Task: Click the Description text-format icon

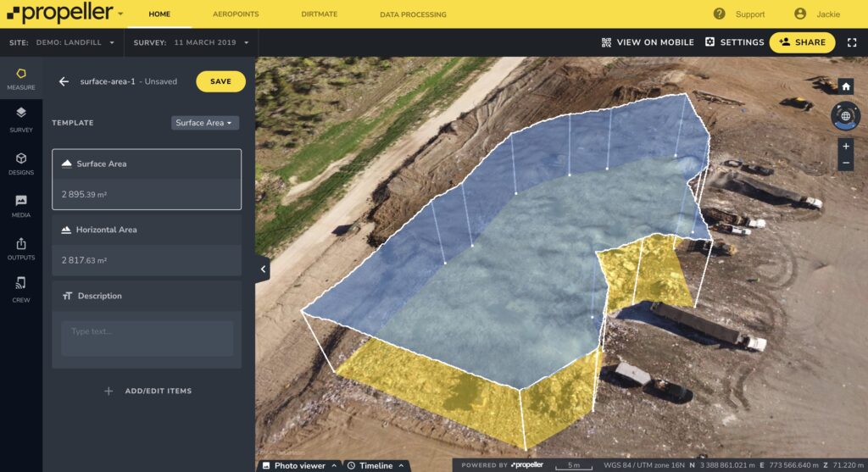Action: click(67, 296)
